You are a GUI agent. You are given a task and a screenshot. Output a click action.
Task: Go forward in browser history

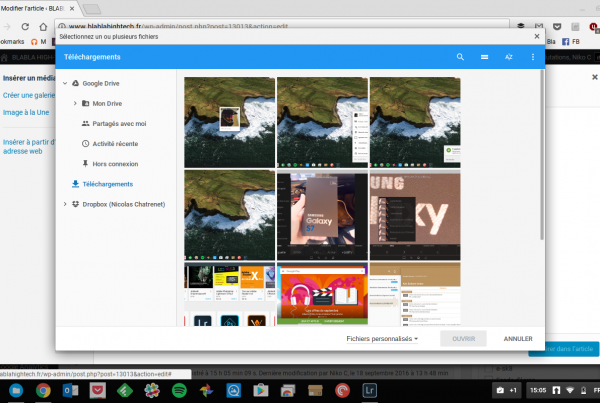7,26
